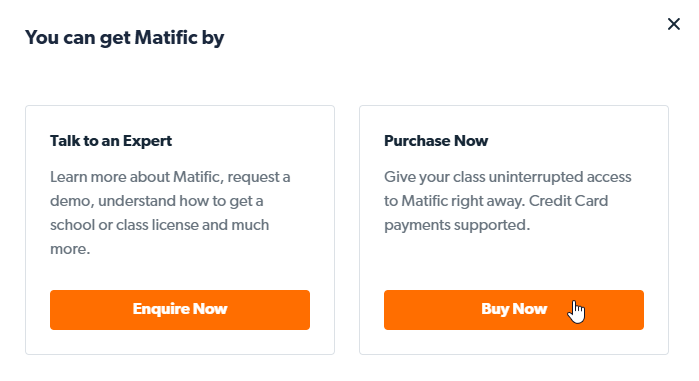Click the 'You can get Matific by' title
The image size is (699, 381).
[124, 38]
